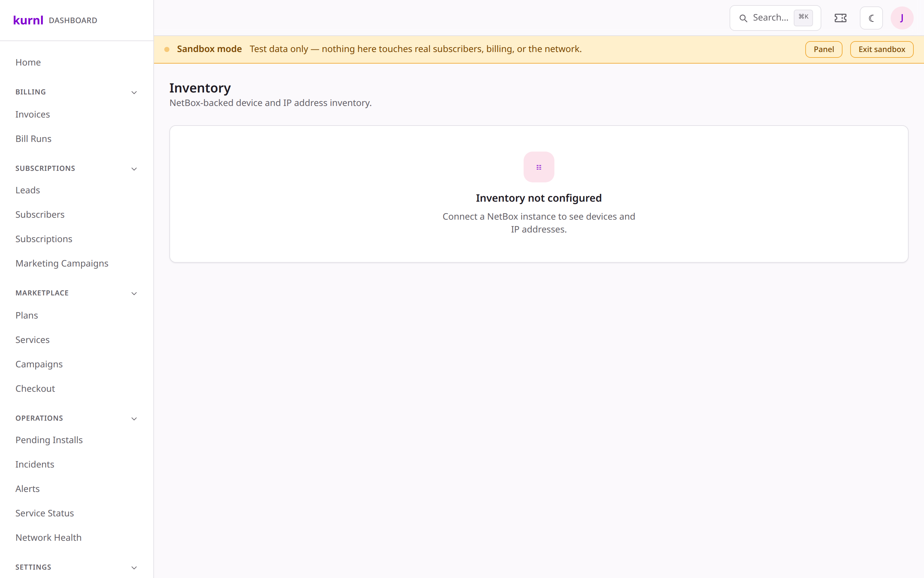Click the inventory list icon in empty state

tap(539, 167)
